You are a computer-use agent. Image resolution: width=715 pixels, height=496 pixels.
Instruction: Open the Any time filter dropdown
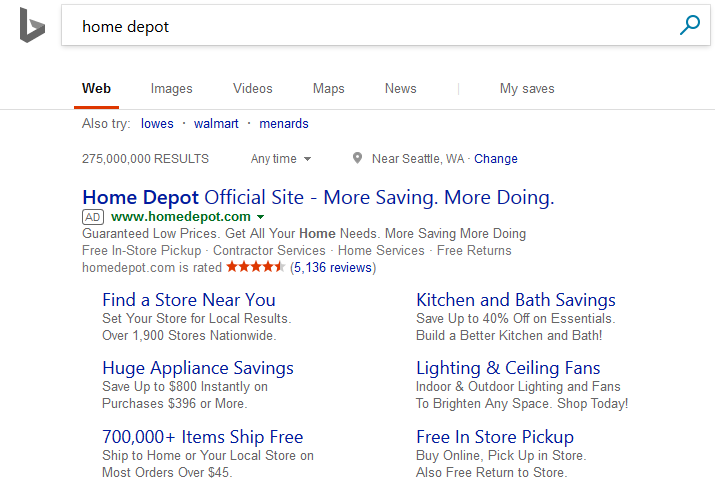[x=281, y=159]
